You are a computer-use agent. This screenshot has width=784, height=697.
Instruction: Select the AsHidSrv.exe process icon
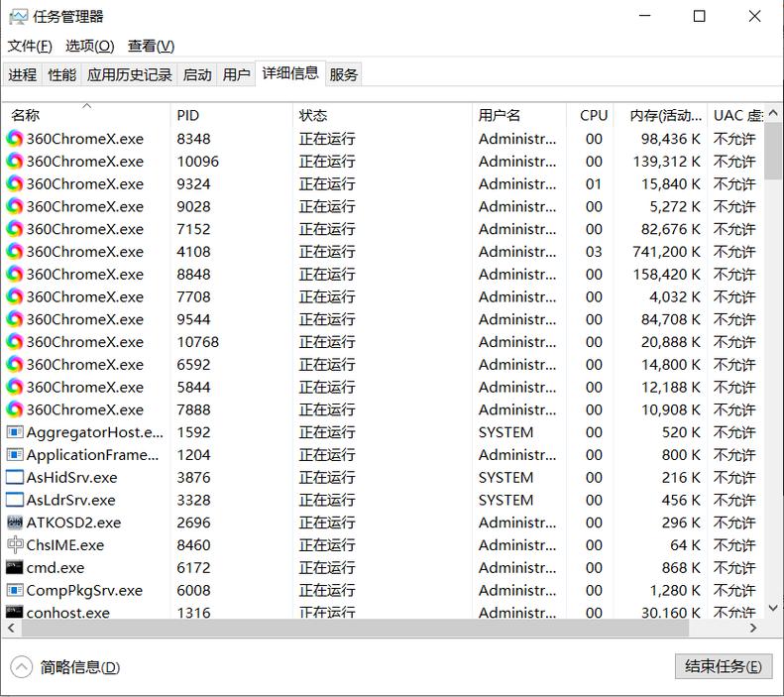tap(15, 478)
